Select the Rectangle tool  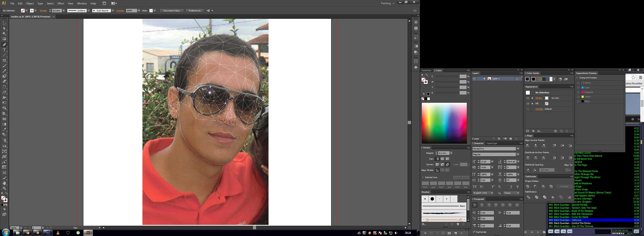coord(4,61)
